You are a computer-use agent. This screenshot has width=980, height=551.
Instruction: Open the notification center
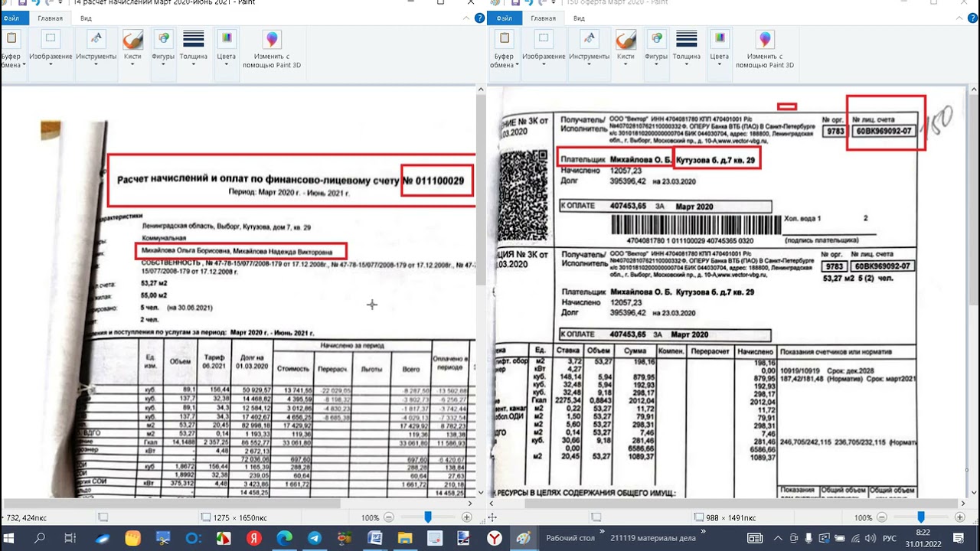coord(958,539)
